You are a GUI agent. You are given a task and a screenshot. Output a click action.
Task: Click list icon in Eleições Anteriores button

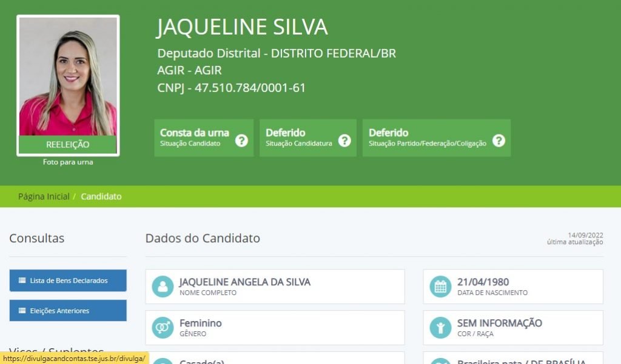22,311
